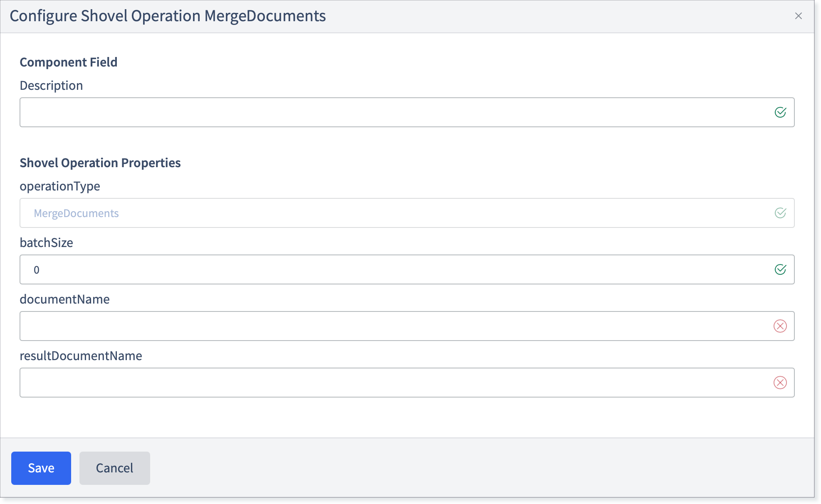This screenshot has height=504, width=821.
Task: Click the documentName label
Action: coord(65,299)
